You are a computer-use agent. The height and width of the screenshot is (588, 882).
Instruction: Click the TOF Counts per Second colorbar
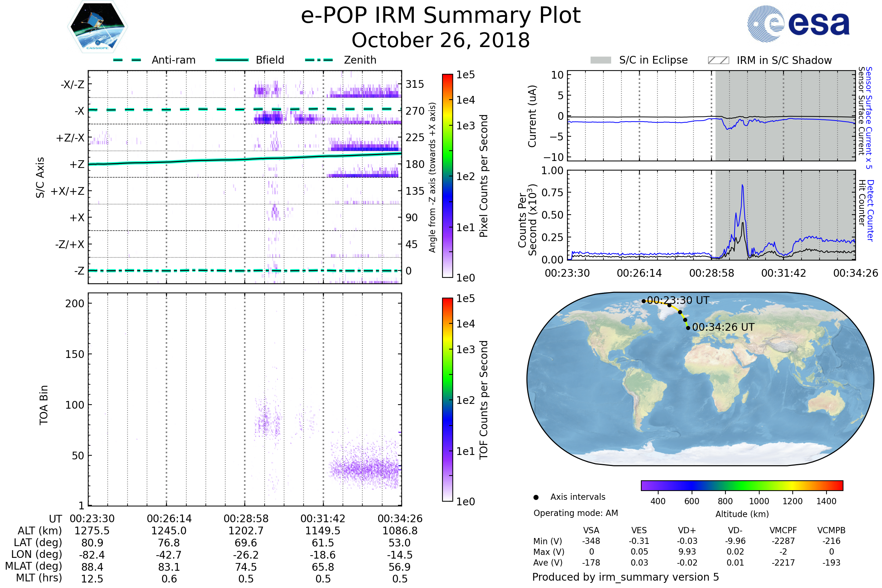(447, 399)
